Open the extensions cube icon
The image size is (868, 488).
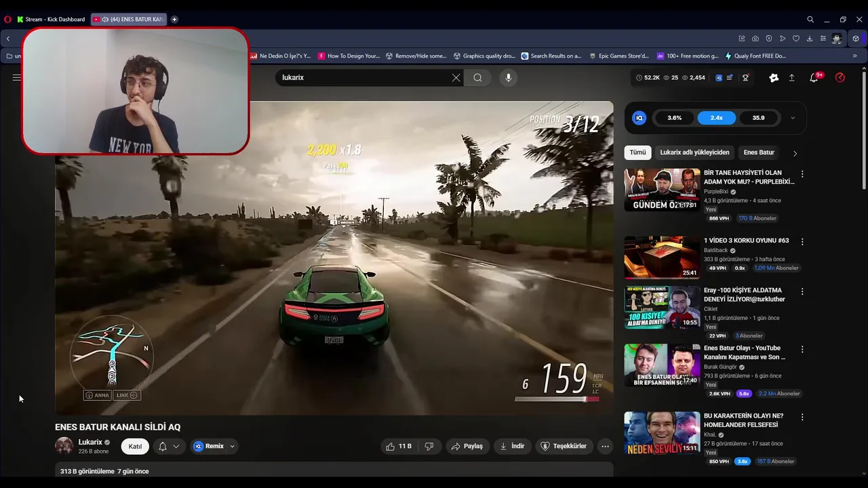856,39
